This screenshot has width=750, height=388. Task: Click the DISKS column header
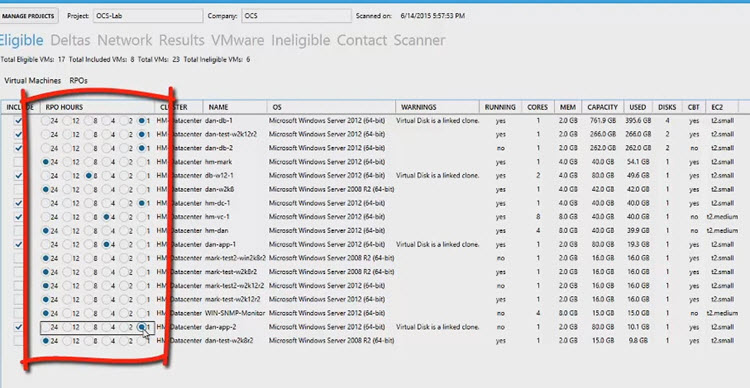point(667,107)
